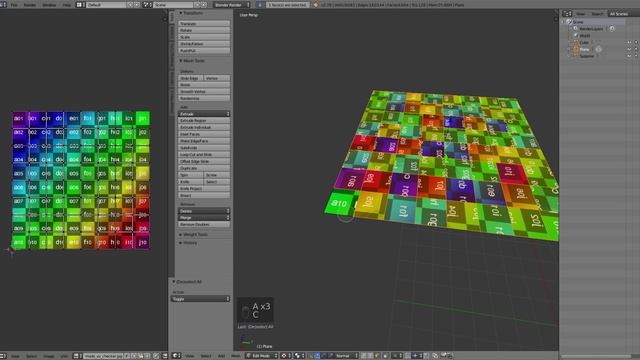The width and height of the screenshot is (640, 360).
Task: Open the Merge dropdown in tool shelf
Action: (x=204, y=218)
